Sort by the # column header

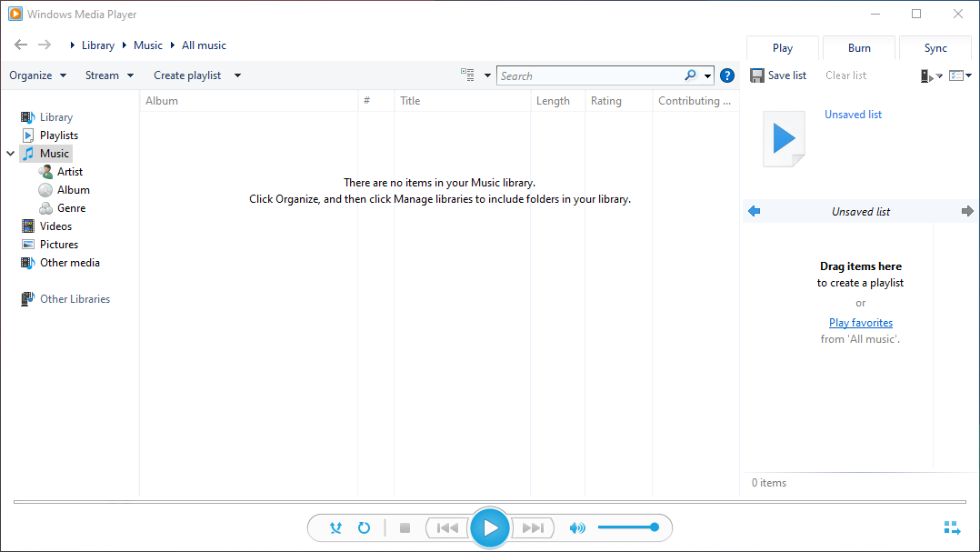pyautogui.click(x=376, y=101)
